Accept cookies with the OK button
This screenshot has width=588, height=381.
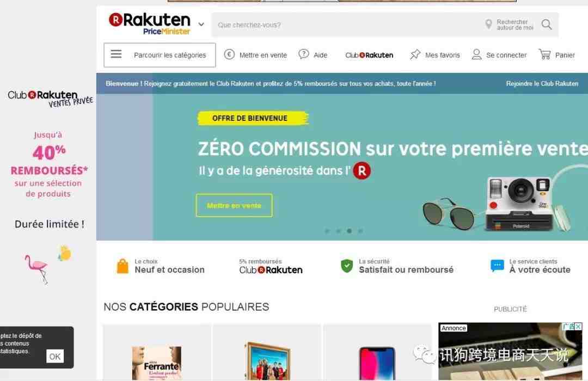(x=55, y=357)
